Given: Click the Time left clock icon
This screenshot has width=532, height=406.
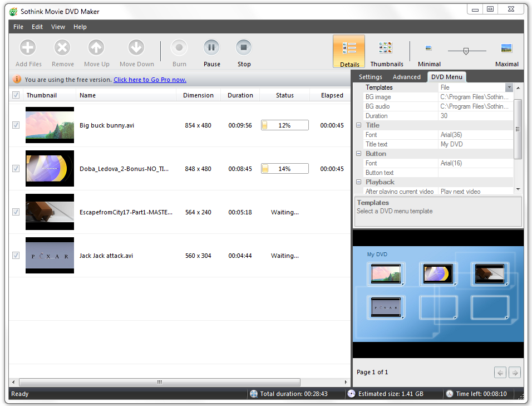Looking at the screenshot, I should pyautogui.click(x=450, y=394).
